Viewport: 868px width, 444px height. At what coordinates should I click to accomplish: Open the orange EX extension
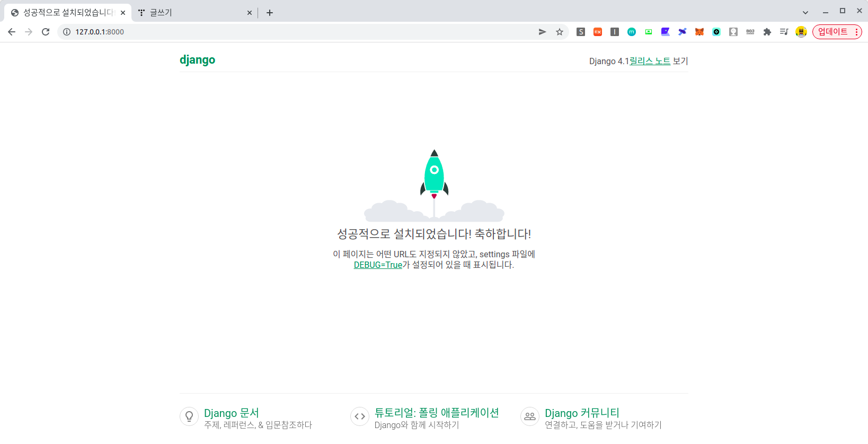[x=598, y=32]
